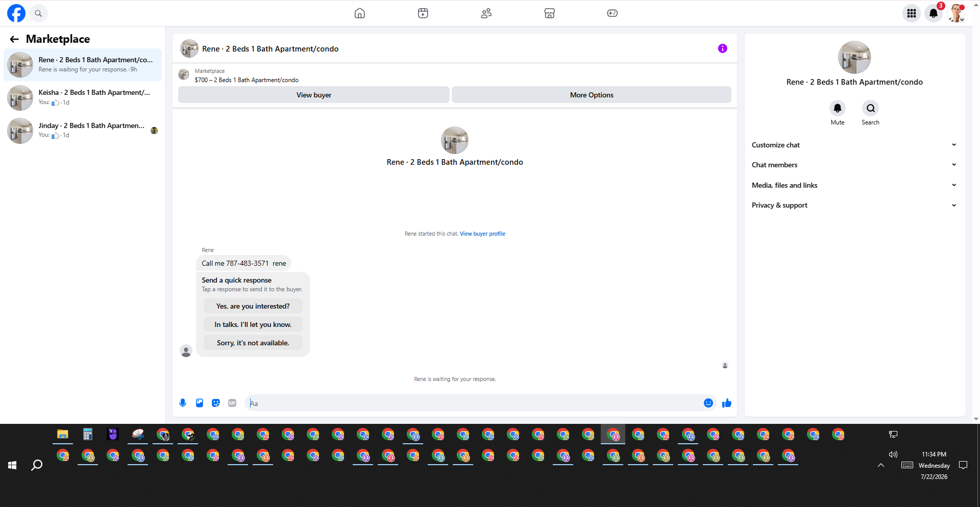Show hidden system tray icons
This screenshot has height=507, width=980.
point(881,465)
